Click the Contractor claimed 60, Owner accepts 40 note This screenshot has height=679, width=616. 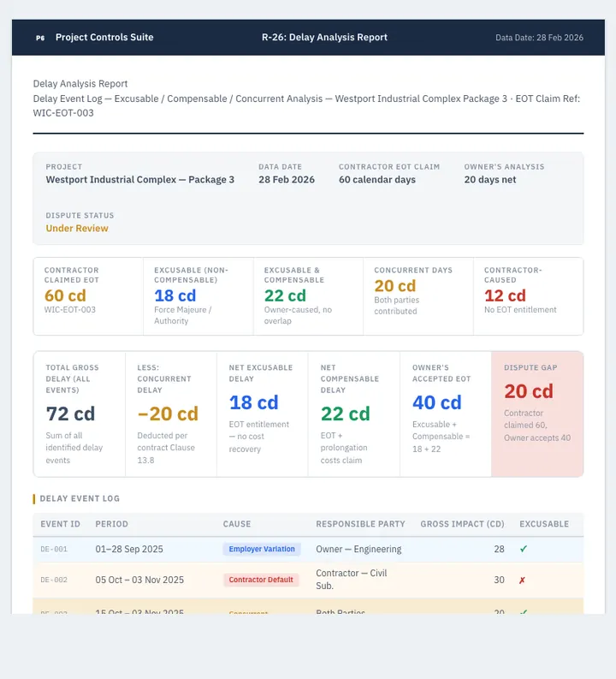click(x=536, y=426)
